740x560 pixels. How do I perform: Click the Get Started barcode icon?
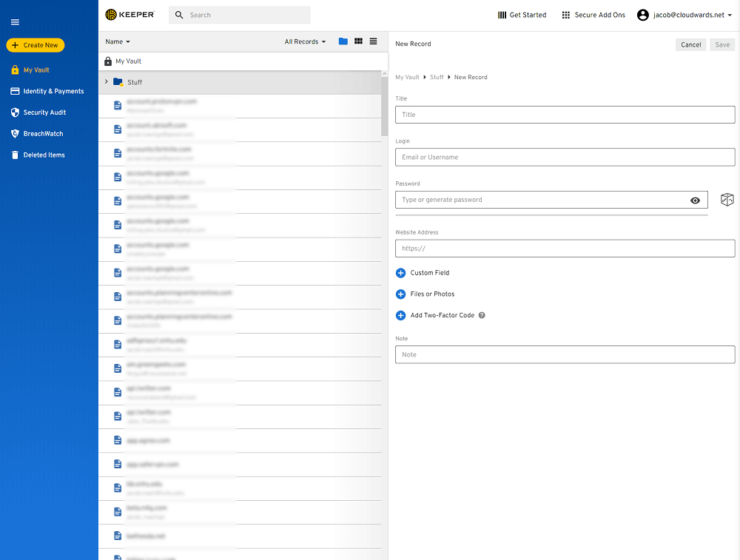502,15
